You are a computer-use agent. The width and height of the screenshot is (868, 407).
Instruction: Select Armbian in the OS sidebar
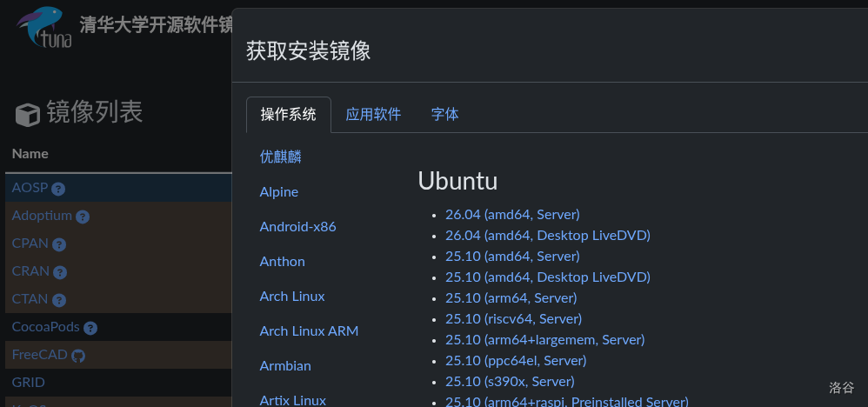[285, 366]
